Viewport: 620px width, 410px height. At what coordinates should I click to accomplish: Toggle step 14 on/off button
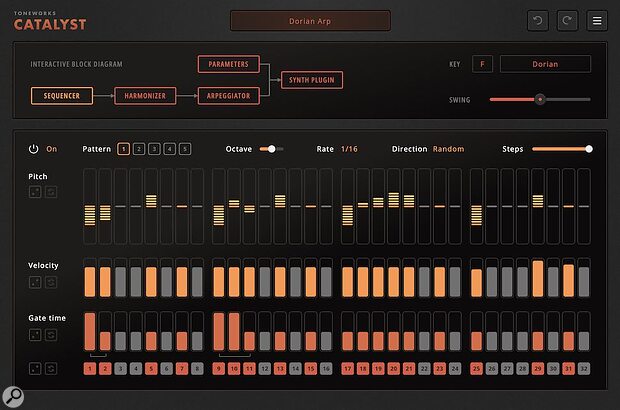point(295,369)
